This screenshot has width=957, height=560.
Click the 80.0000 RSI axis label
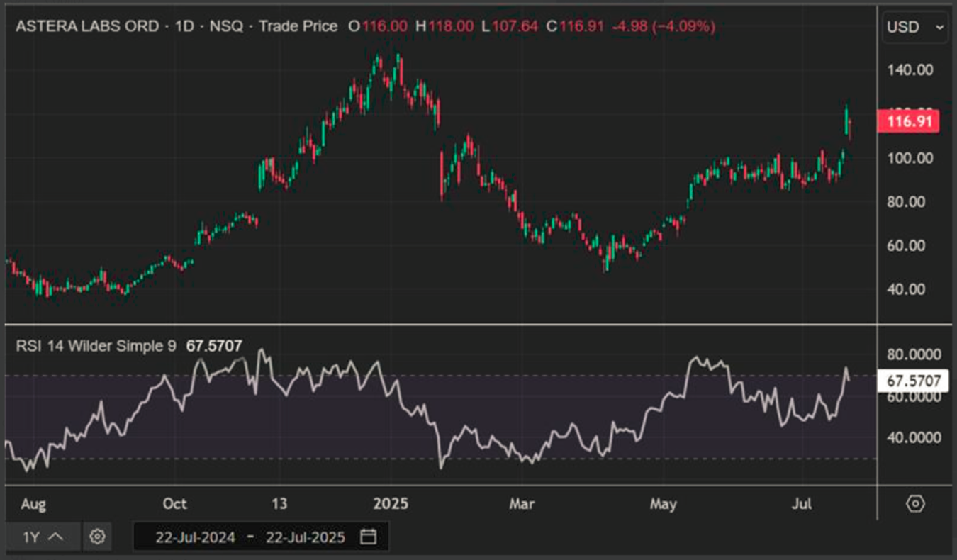913,354
